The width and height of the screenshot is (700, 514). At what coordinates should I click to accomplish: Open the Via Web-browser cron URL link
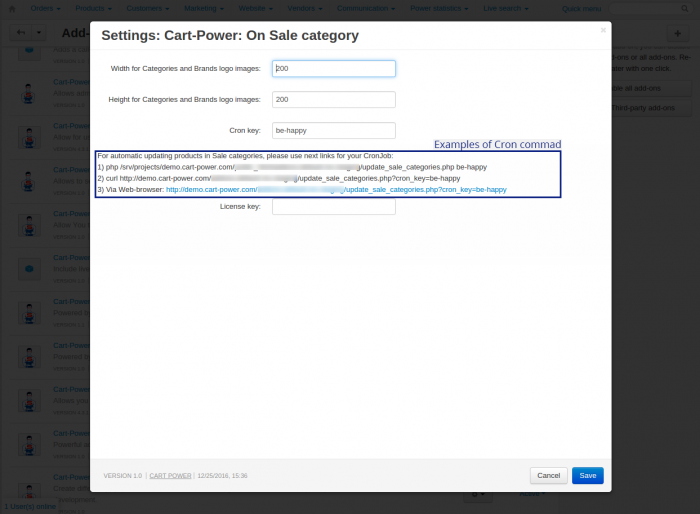point(336,189)
